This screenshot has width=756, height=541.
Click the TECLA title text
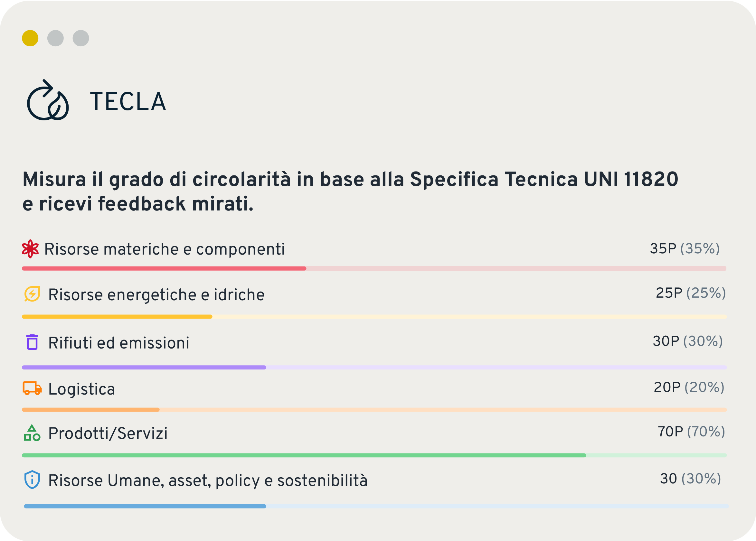click(128, 102)
